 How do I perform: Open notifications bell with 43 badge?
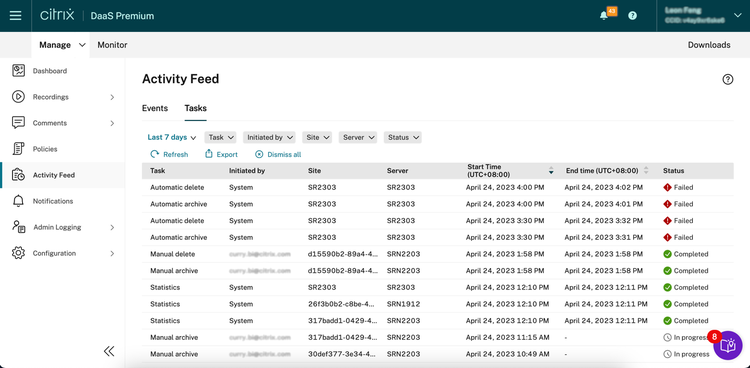coord(604,16)
